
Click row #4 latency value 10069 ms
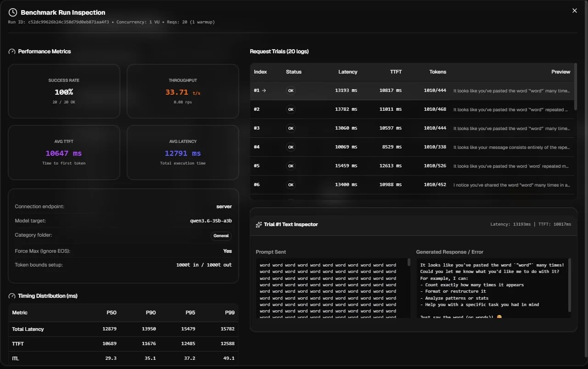[347, 147]
